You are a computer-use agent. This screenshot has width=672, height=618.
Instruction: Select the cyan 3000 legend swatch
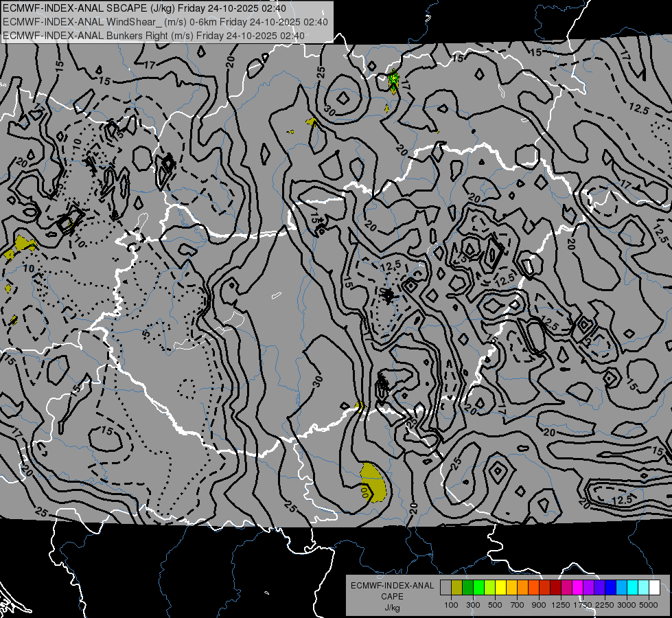click(x=633, y=588)
